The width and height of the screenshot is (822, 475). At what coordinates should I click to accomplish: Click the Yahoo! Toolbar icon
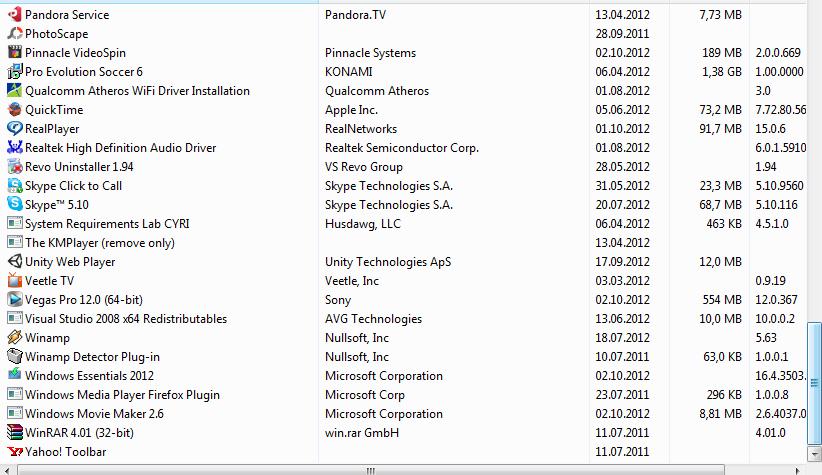(x=14, y=452)
